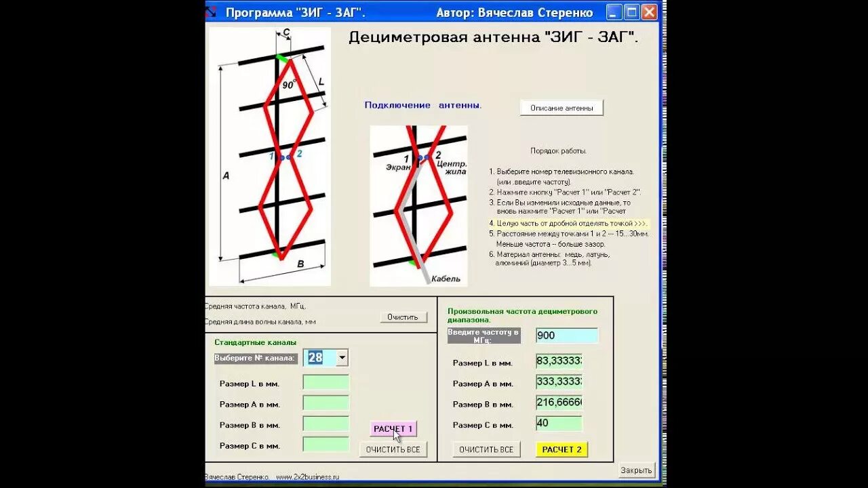Viewport: 868px width, 488px height.
Task: Click the frequency input field containing 900
Action: [x=567, y=335]
